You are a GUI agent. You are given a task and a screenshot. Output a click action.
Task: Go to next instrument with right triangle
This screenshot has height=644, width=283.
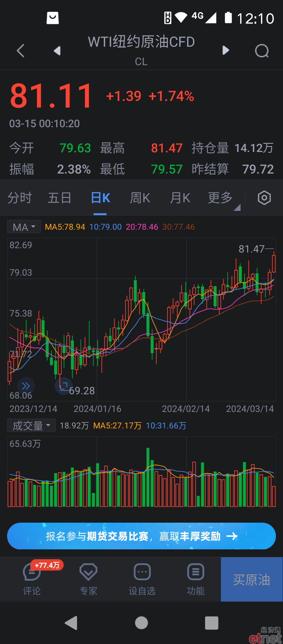pyautogui.click(x=226, y=50)
